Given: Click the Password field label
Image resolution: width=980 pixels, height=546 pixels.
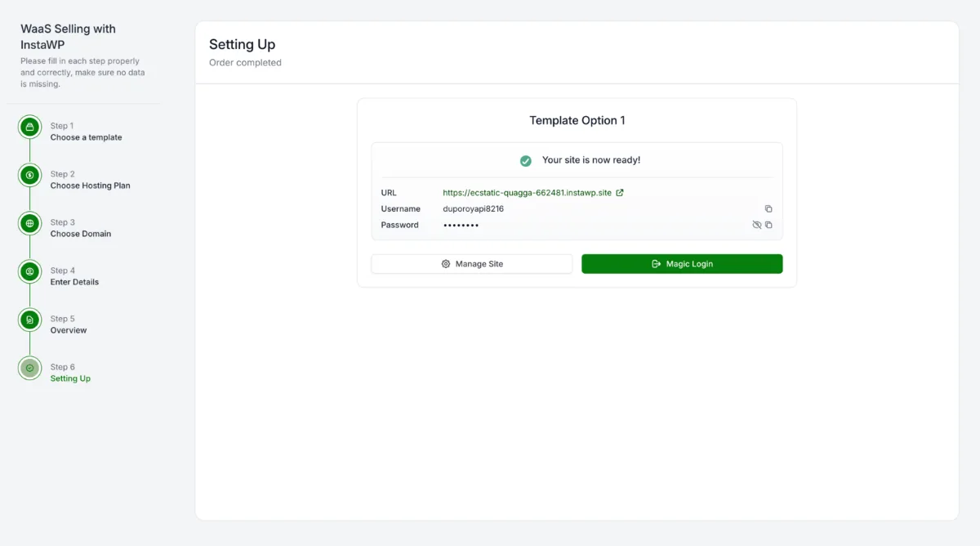Looking at the screenshot, I should 399,225.
